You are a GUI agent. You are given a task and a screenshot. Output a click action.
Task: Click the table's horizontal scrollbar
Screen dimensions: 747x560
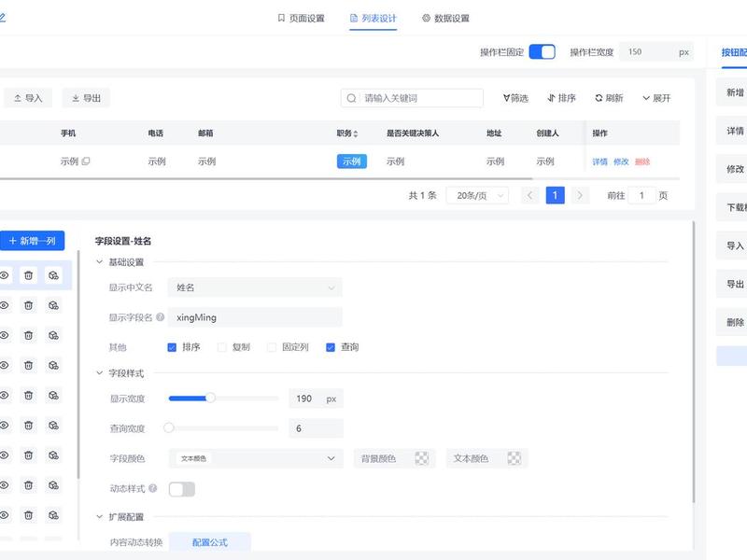click(x=266, y=178)
